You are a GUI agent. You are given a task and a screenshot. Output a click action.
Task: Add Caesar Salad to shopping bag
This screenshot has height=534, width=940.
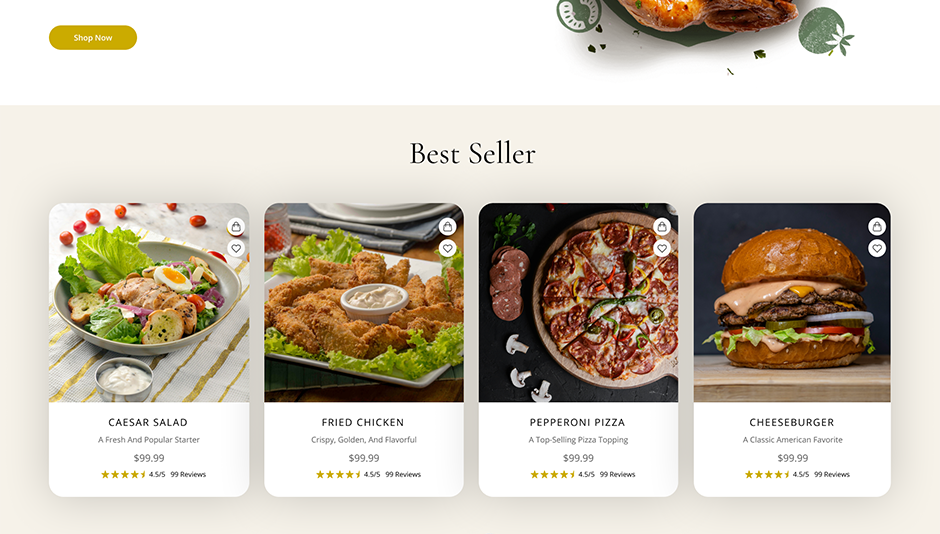236,227
